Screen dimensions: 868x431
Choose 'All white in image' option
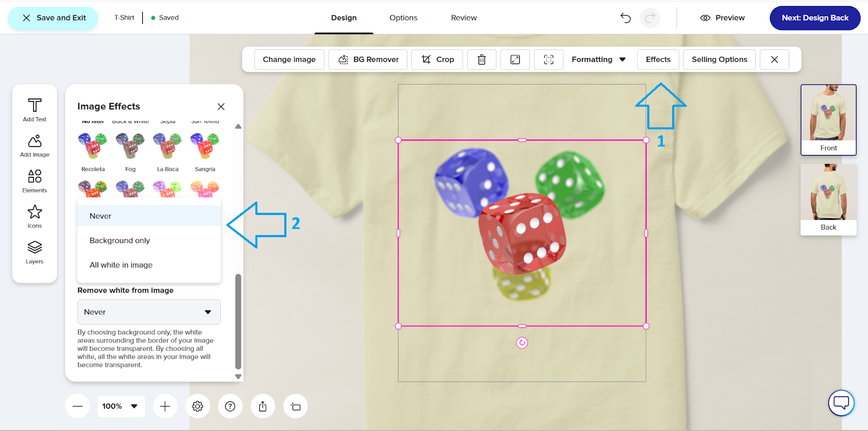121,265
